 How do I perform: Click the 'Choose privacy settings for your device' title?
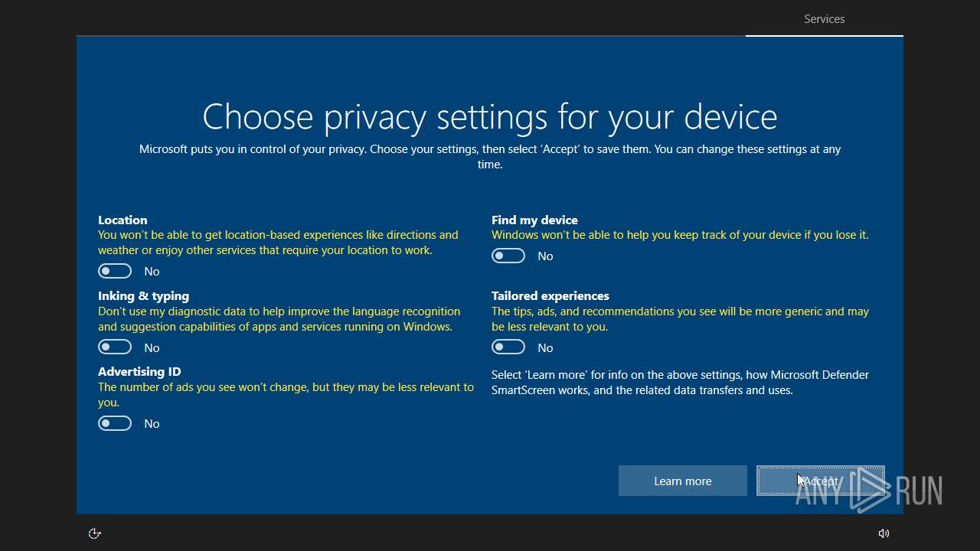click(x=490, y=116)
